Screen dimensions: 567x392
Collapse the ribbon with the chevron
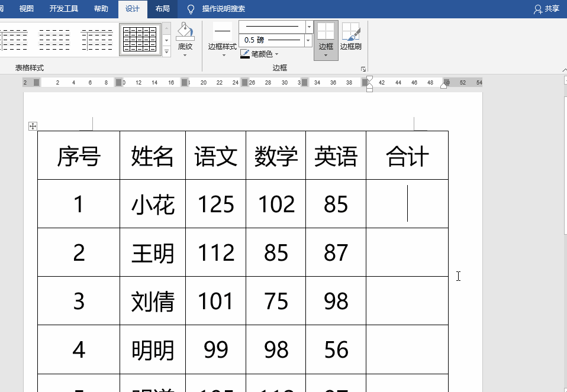565,70
